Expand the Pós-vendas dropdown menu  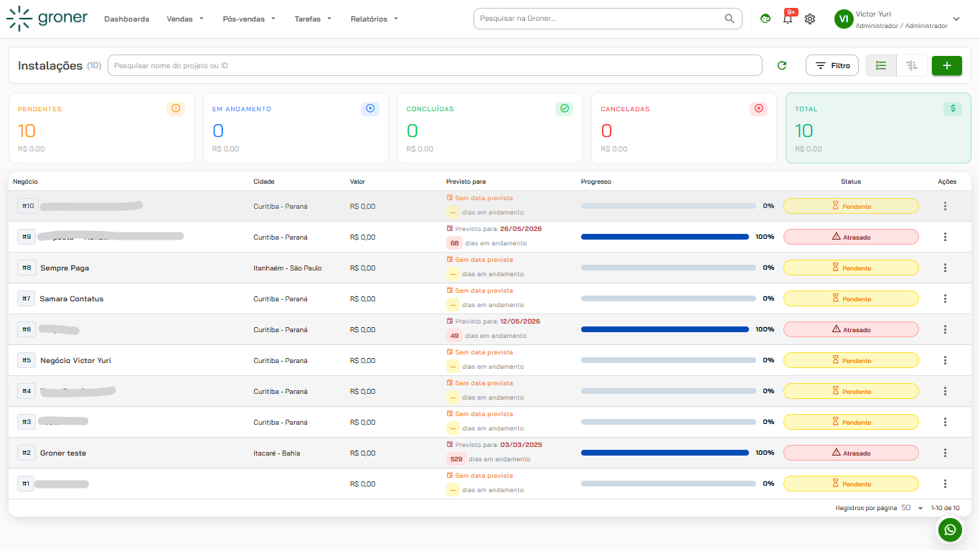[x=249, y=19]
